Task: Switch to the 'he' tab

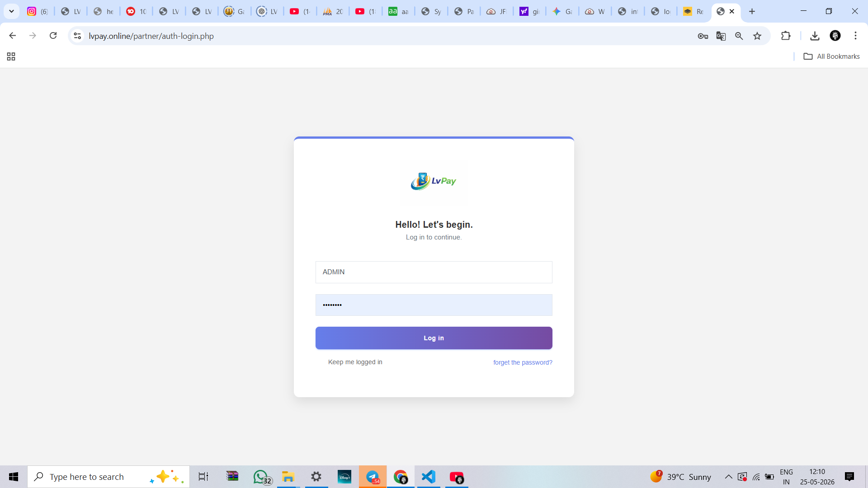Action: (x=104, y=11)
